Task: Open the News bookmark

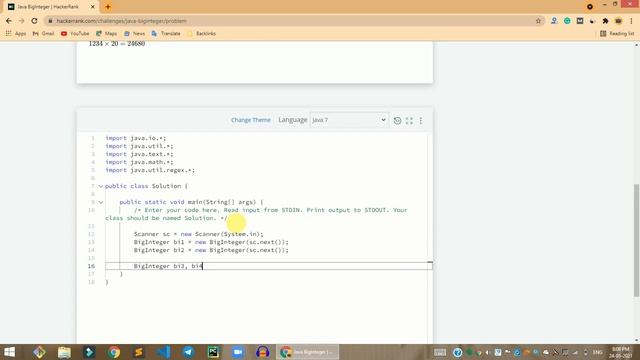Action: click(x=134, y=33)
